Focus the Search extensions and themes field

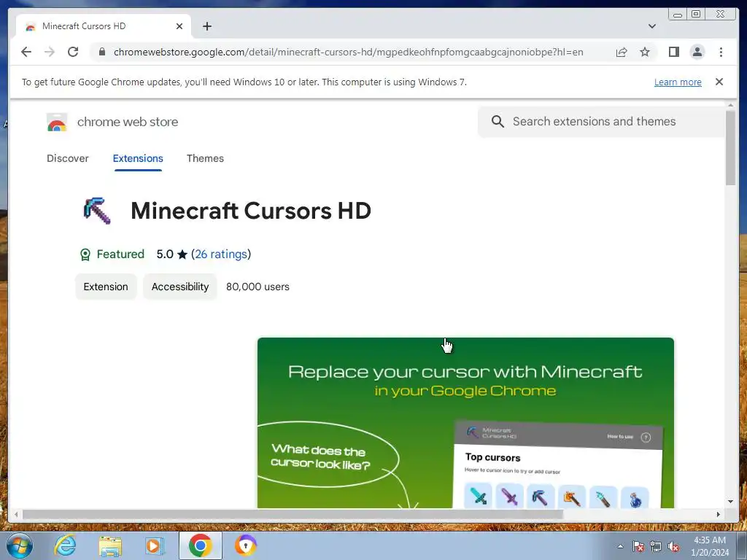coord(601,122)
